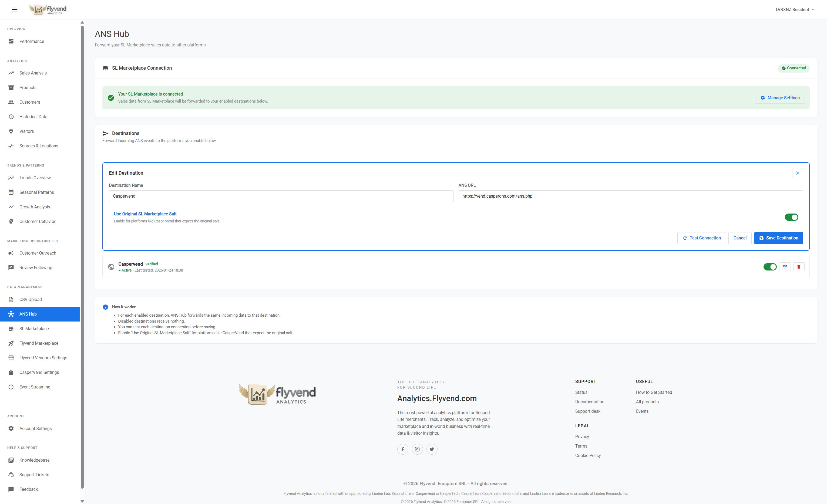Open Seasonal Patterns calendar icon
The image size is (827, 504).
[11, 192]
